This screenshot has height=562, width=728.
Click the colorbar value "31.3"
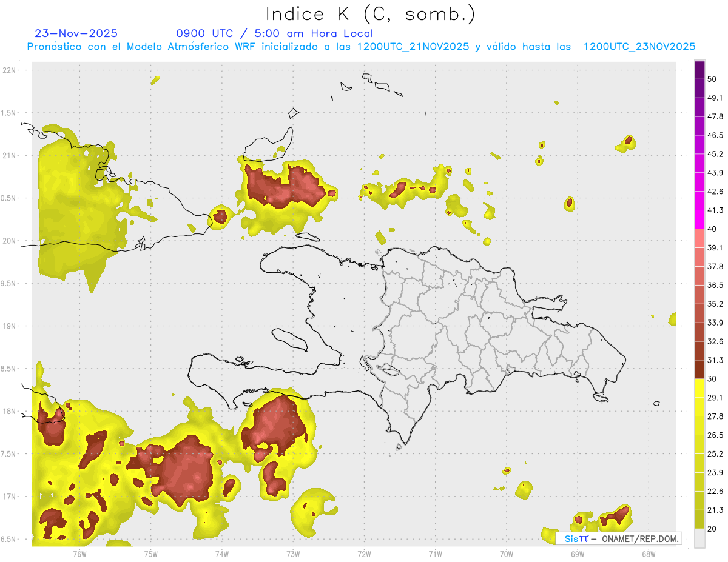(715, 360)
